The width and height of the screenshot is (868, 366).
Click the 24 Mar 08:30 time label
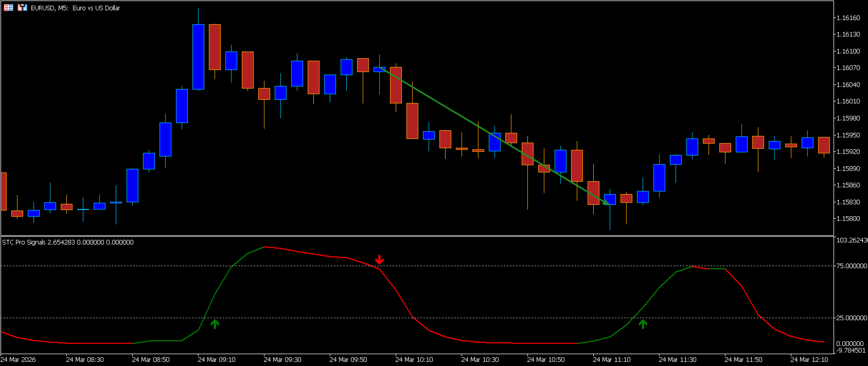pyautogui.click(x=85, y=360)
